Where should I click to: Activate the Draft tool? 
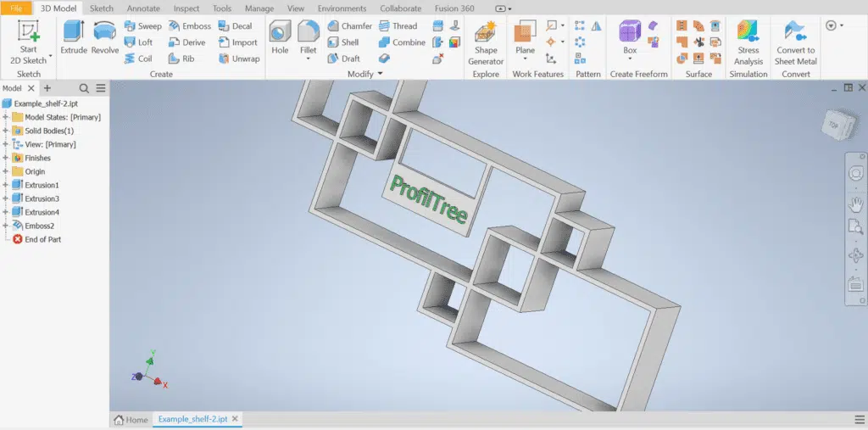click(344, 59)
